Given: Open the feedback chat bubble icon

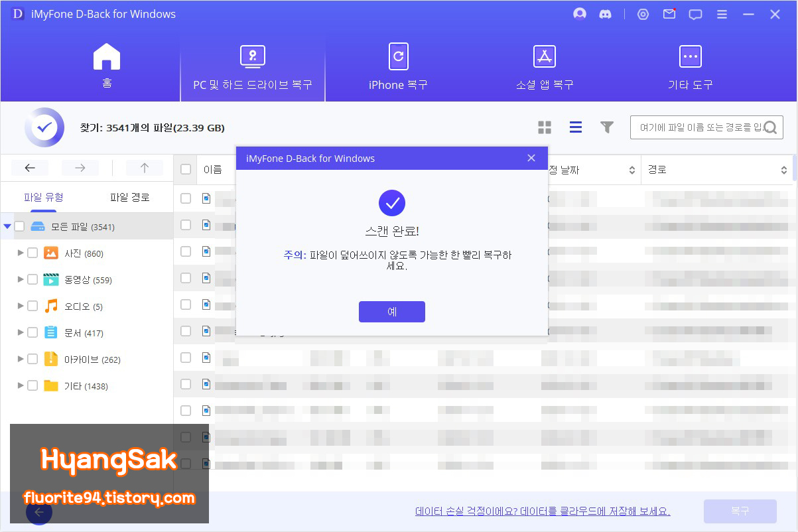Looking at the screenshot, I should click(695, 14).
